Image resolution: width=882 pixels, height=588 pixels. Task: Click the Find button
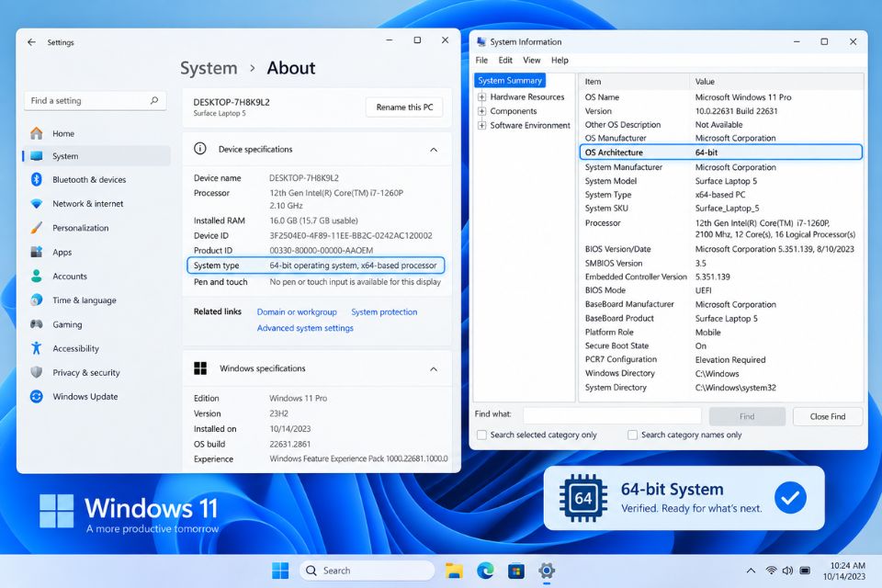[747, 416]
